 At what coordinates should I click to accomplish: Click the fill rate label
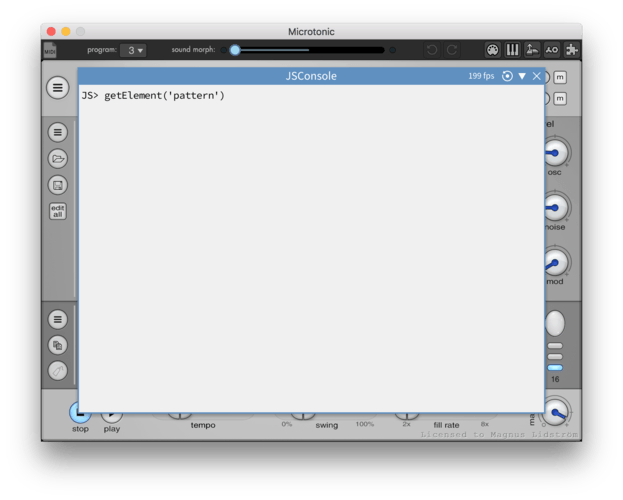(446, 425)
